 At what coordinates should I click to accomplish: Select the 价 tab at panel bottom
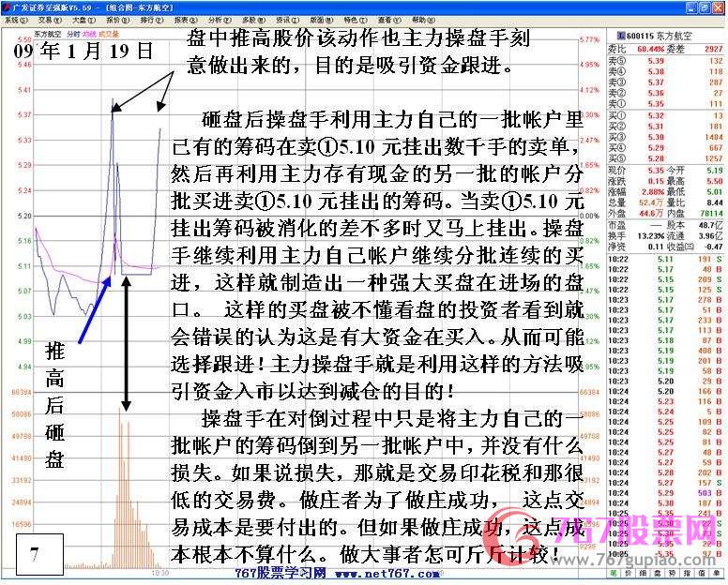(628, 574)
